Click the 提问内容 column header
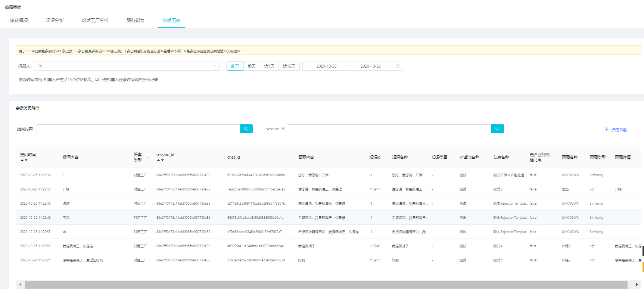This screenshot has height=289, width=644. point(71,157)
